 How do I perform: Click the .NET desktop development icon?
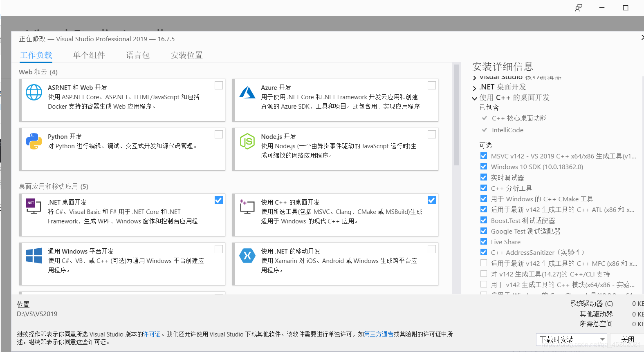click(34, 206)
